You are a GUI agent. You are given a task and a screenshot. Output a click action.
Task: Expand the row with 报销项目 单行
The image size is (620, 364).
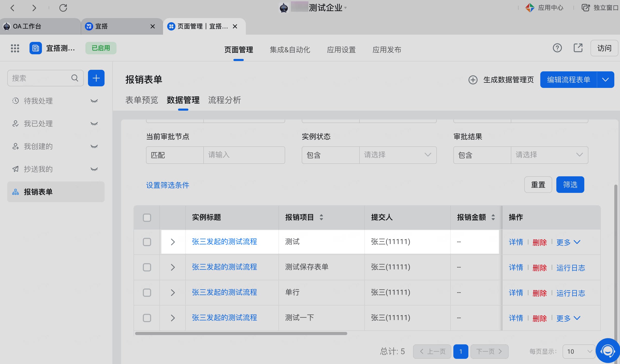click(173, 293)
